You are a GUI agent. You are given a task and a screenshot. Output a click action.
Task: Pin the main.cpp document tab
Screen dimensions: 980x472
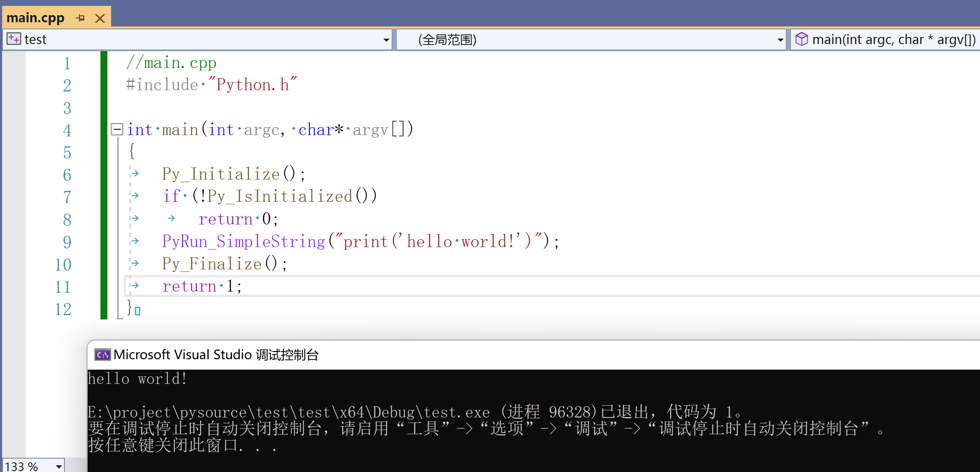(x=81, y=18)
